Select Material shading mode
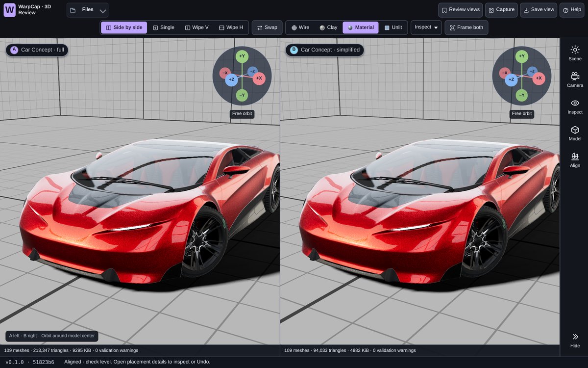Image resolution: width=588 pixels, height=368 pixels. click(361, 27)
